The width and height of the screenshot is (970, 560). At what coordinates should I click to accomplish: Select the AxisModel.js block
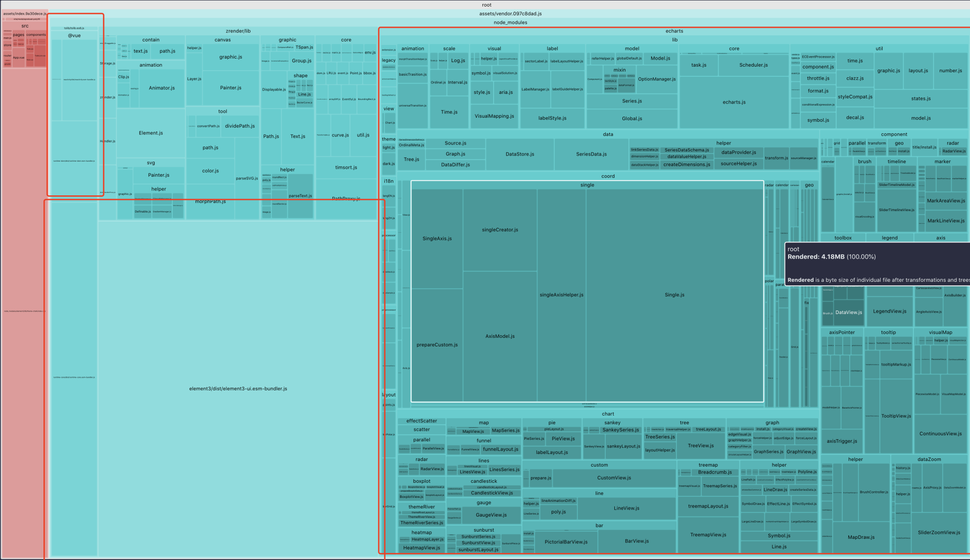tap(500, 336)
